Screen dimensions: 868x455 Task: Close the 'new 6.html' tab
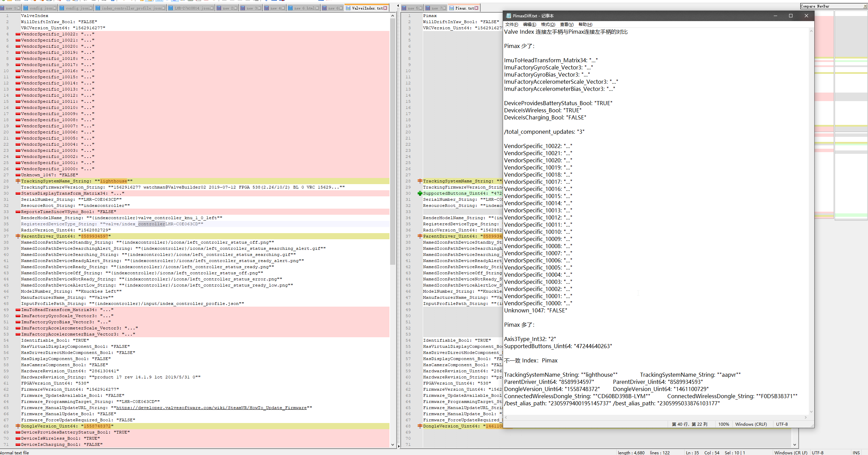(317, 8)
